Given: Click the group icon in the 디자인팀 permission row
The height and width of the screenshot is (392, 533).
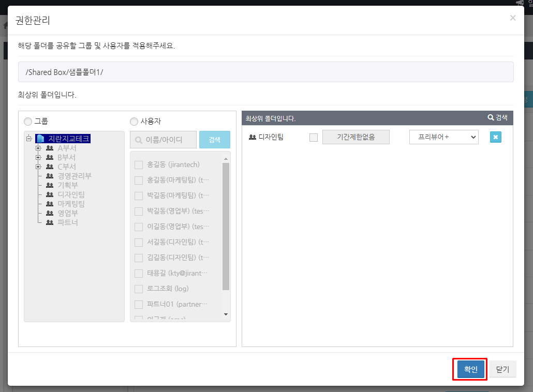Looking at the screenshot, I should click(x=253, y=137).
